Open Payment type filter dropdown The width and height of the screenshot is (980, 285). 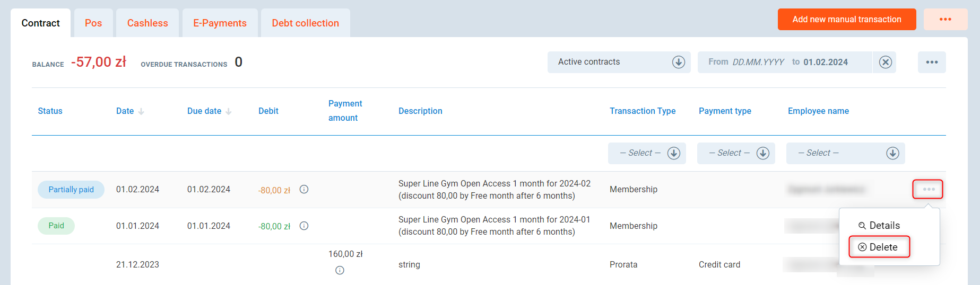pos(762,153)
